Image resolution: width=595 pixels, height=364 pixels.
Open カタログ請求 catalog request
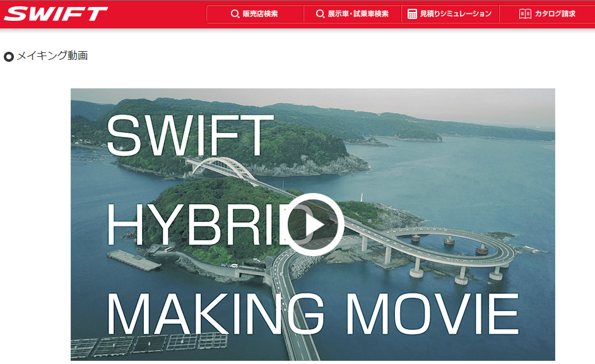[x=547, y=14]
